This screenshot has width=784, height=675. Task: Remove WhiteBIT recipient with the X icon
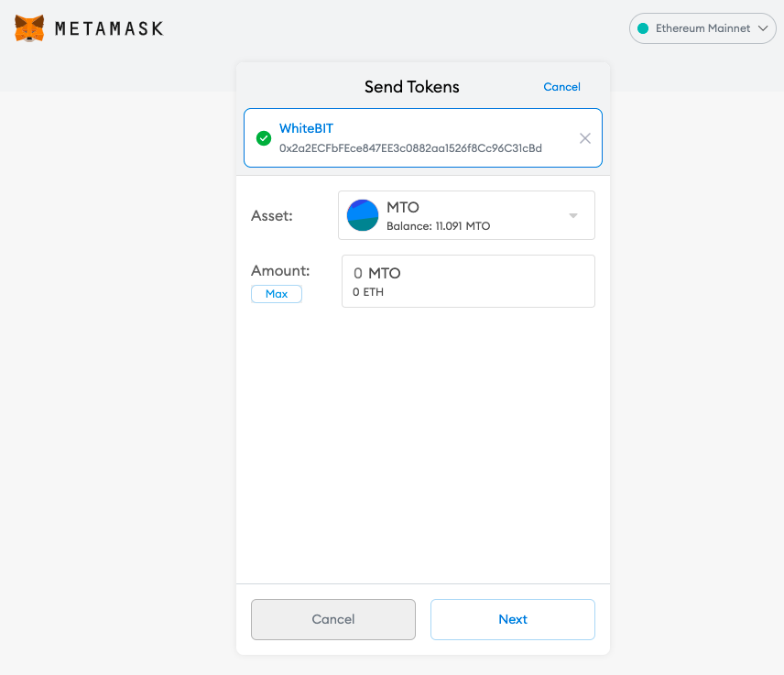point(584,138)
